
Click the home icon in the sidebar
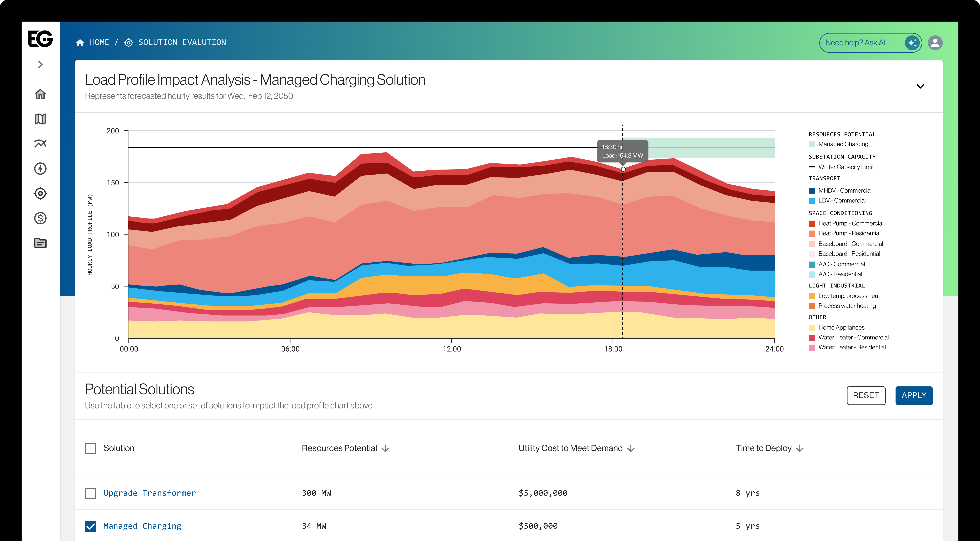click(x=40, y=94)
